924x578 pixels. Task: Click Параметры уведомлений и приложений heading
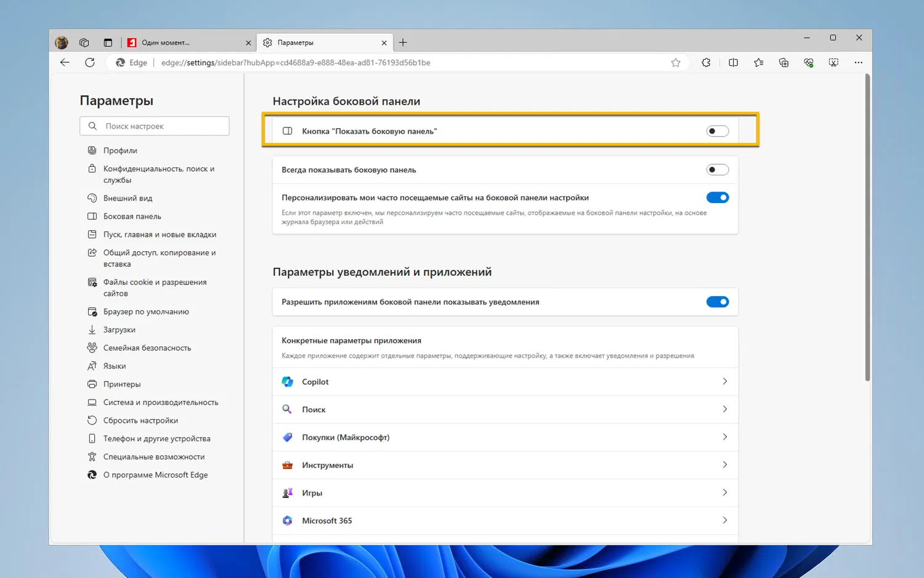pyautogui.click(x=382, y=271)
